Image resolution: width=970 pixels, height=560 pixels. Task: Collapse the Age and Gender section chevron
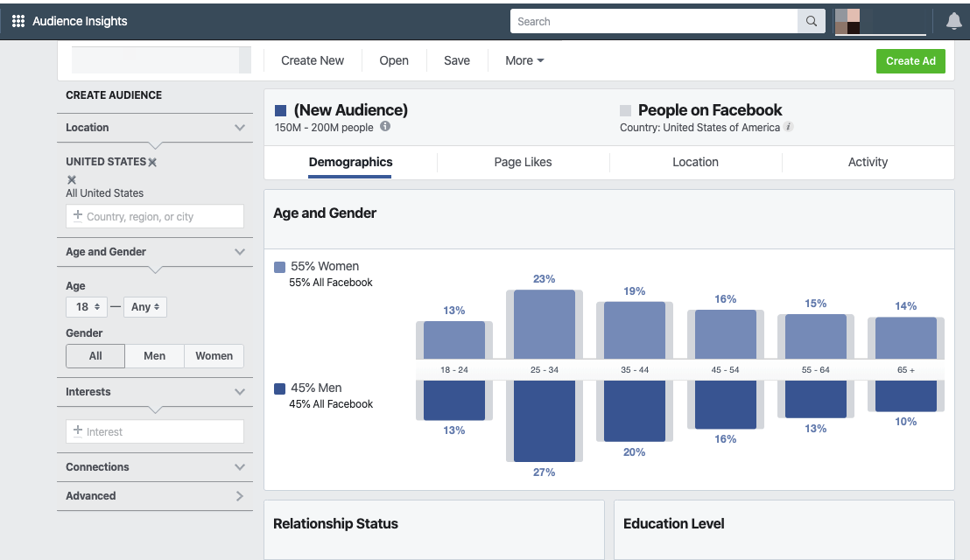(240, 252)
